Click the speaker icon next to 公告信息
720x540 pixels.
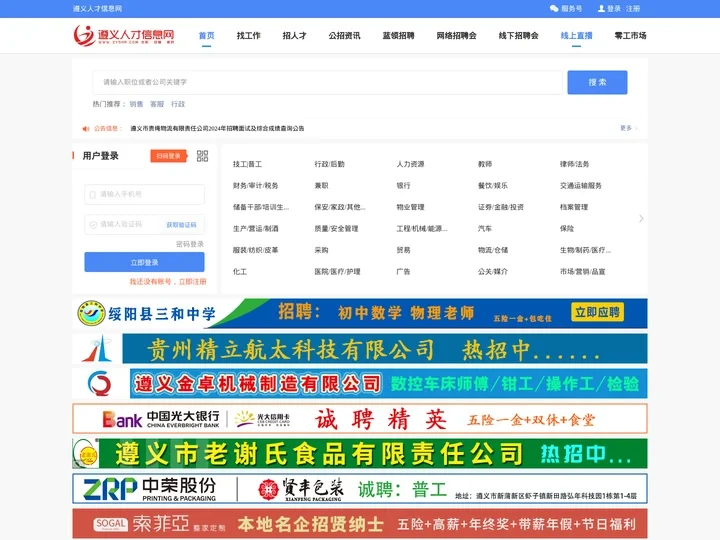click(85, 129)
